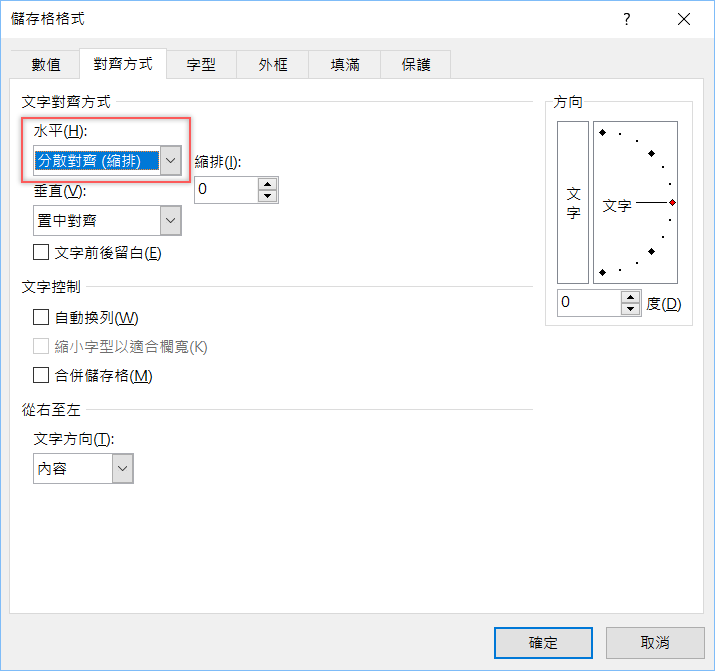The image size is (715, 671).
Task: Increase indent value with up arrow
Action: (267, 183)
